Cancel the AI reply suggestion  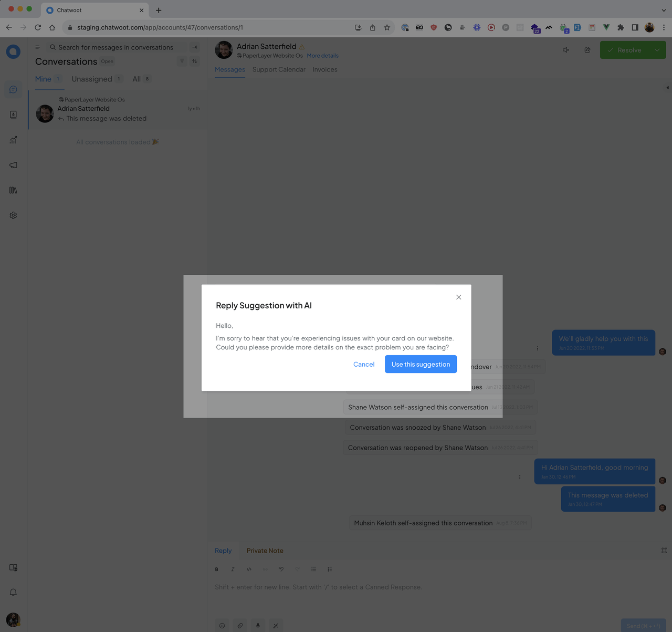coord(363,364)
